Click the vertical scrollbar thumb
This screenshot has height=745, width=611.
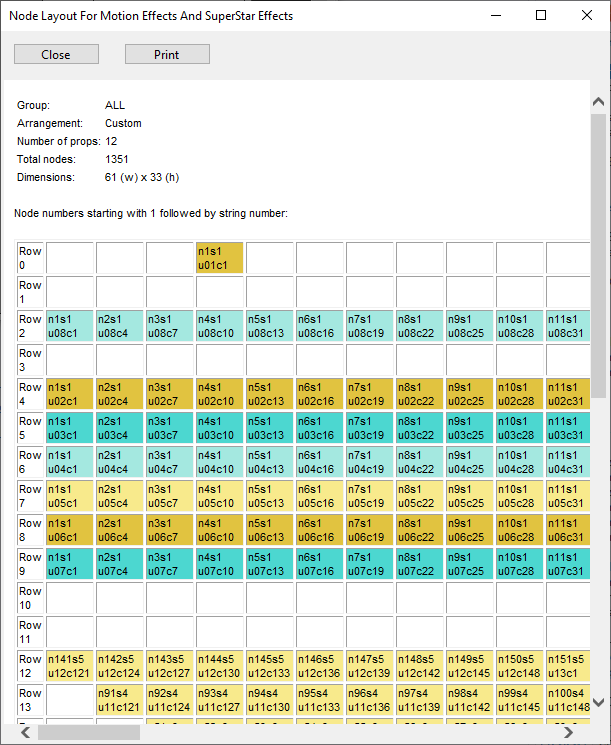pyautogui.click(x=598, y=250)
